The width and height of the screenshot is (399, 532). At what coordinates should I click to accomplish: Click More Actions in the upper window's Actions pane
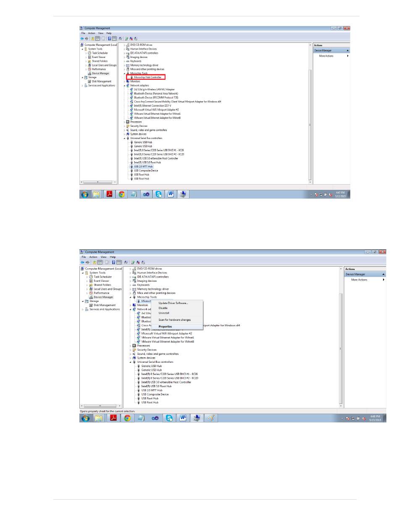(326, 56)
